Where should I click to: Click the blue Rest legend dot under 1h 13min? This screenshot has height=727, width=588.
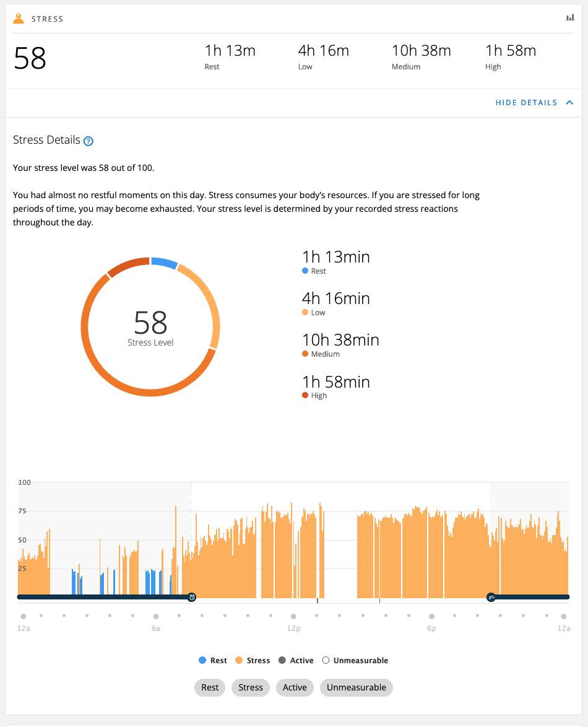click(305, 271)
